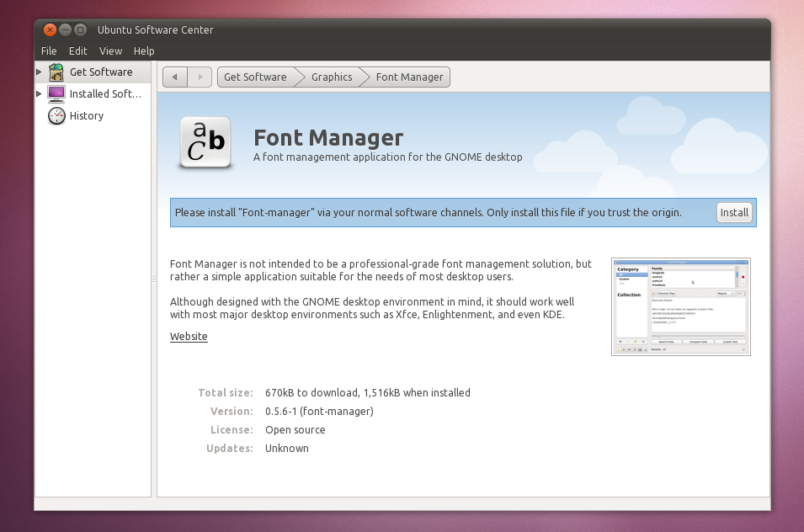
Task: Open the Font Manager screenshot thumbnail
Action: 681,306
